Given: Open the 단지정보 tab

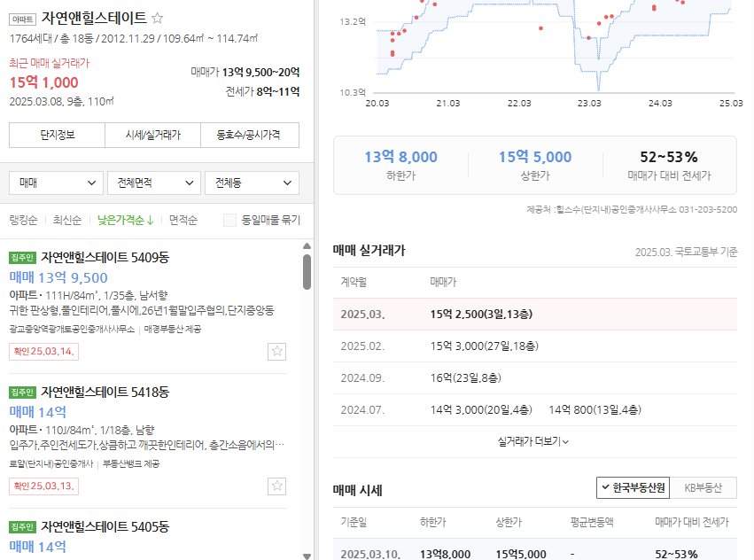Looking at the screenshot, I should point(58,135).
